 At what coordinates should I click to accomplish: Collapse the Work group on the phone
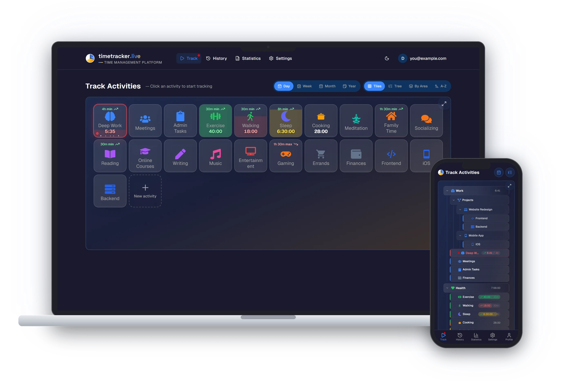[447, 191]
